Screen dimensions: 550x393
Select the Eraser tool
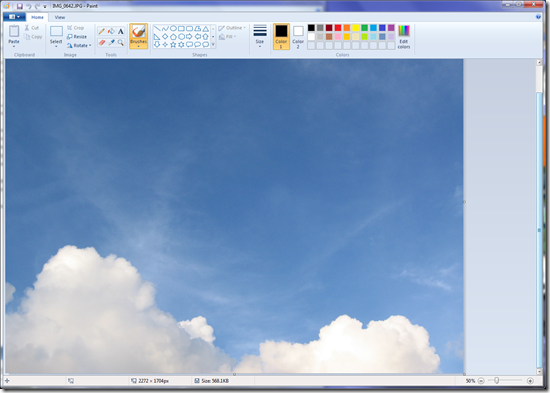[102, 42]
